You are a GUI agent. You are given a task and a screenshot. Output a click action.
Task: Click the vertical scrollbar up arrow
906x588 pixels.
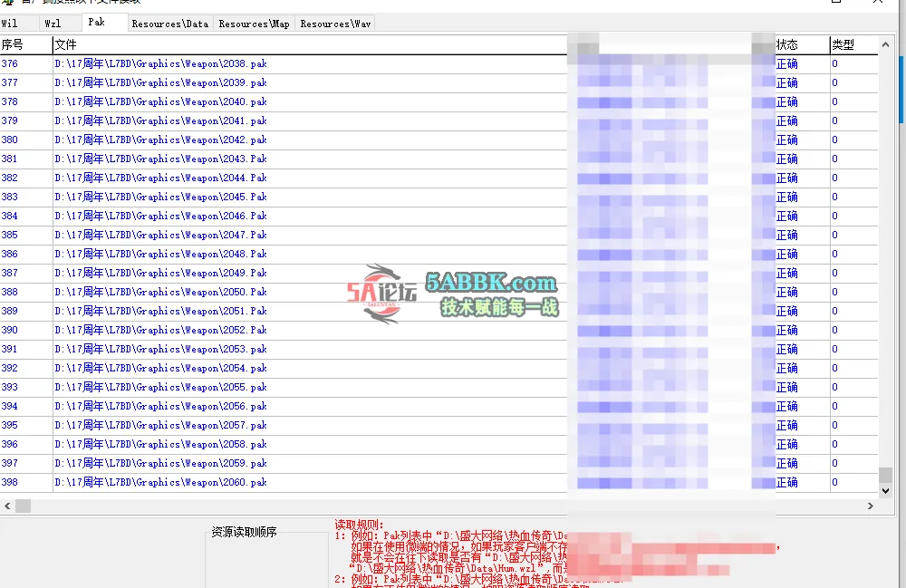[x=885, y=44]
